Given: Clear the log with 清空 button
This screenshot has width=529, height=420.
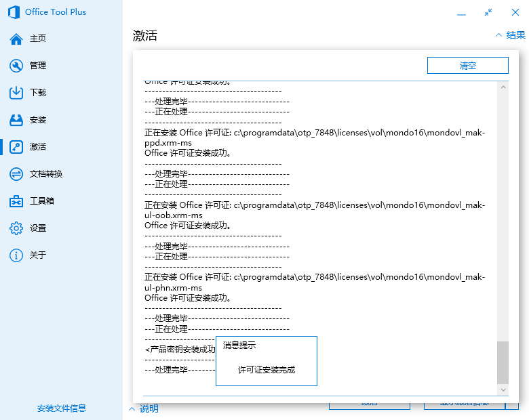Looking at the screenshot, I should tap(467, 65).
